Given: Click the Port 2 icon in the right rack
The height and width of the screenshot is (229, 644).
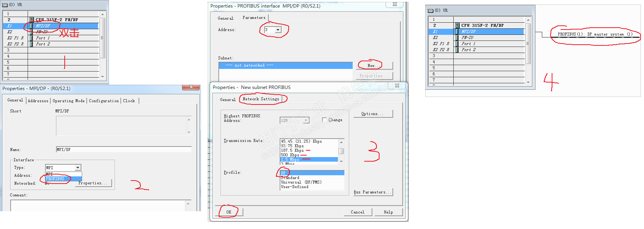Looking at the screenshot, I should click(457, 50).
